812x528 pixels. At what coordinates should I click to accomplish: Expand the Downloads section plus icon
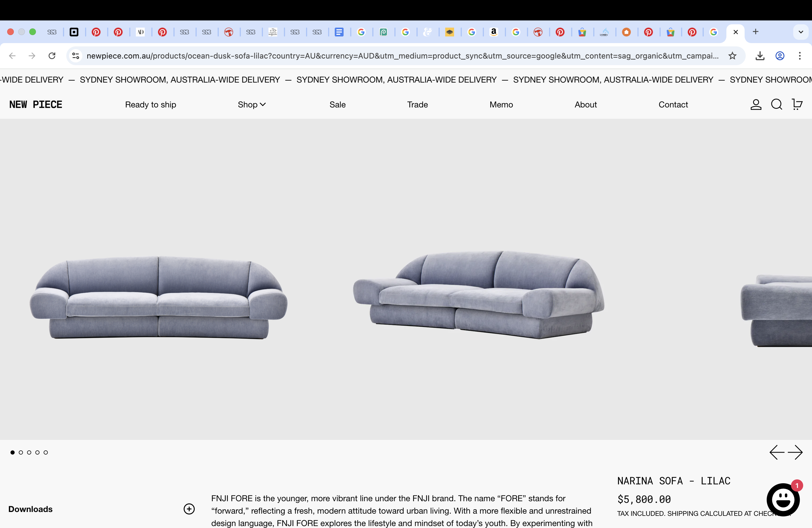point(189,509)
